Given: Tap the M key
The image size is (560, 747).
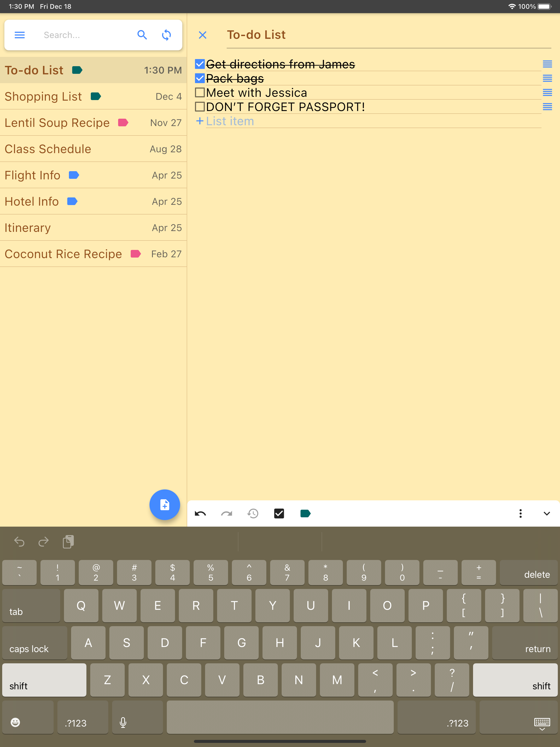Looking at the screenshot, I should pyautogui.click(x=337, y=680).
